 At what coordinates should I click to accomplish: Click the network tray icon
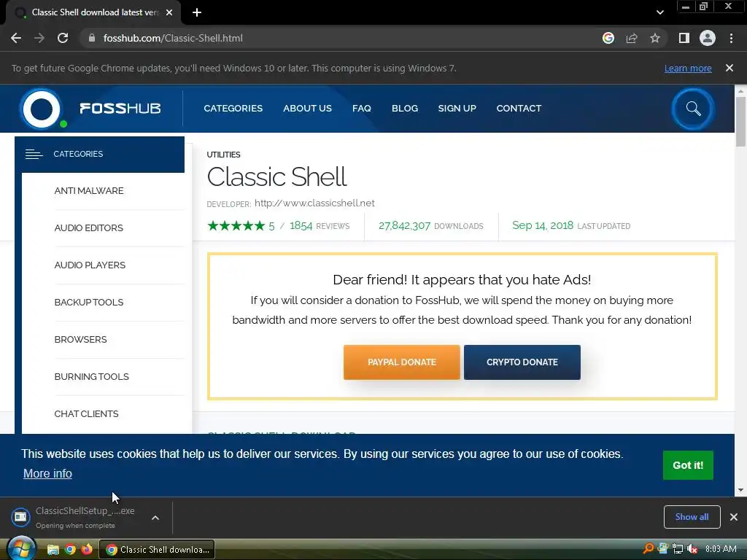[x=678, y=549]
